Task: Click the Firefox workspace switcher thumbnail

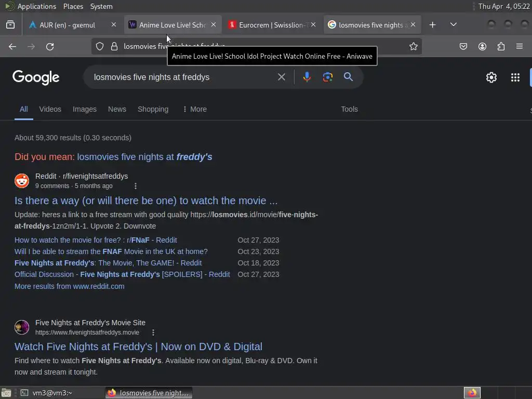Action: (x=472, y=393)
